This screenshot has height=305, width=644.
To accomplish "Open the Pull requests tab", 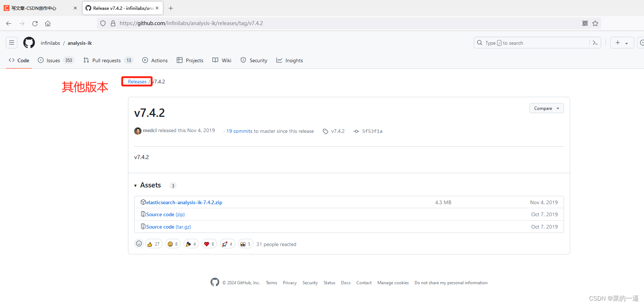I will [108, 60].
